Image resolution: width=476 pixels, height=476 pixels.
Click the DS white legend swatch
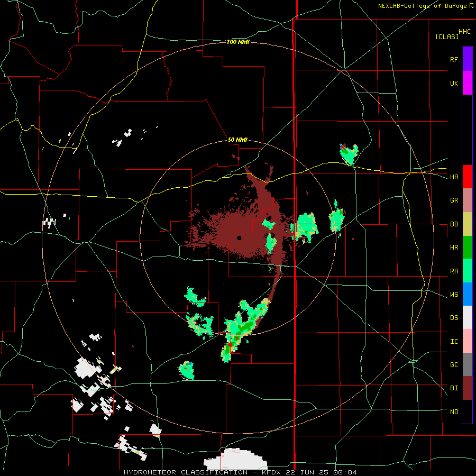point(467,317)
